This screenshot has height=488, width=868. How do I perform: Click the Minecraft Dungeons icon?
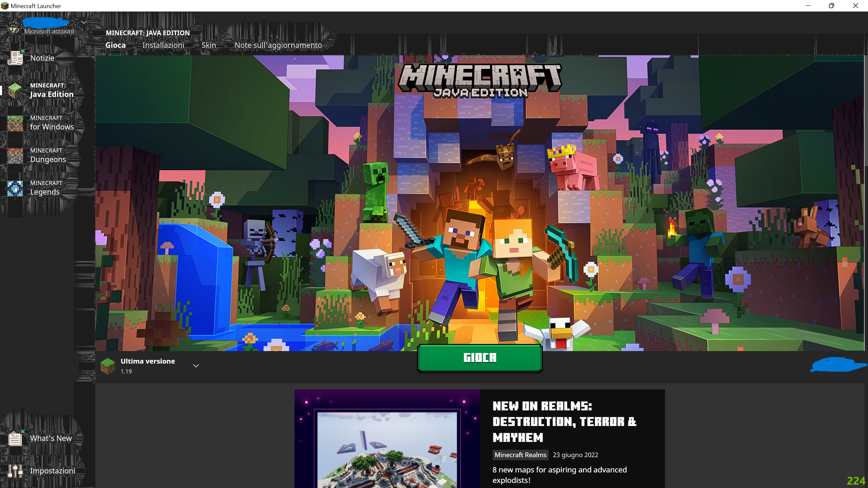coord(15,155)
